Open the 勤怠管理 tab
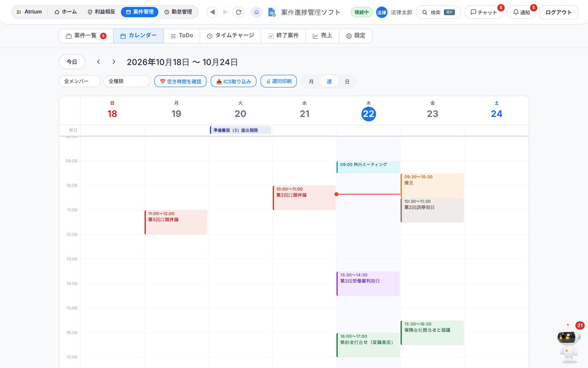This screenshot has height=368, width=588. click(179, 12)
